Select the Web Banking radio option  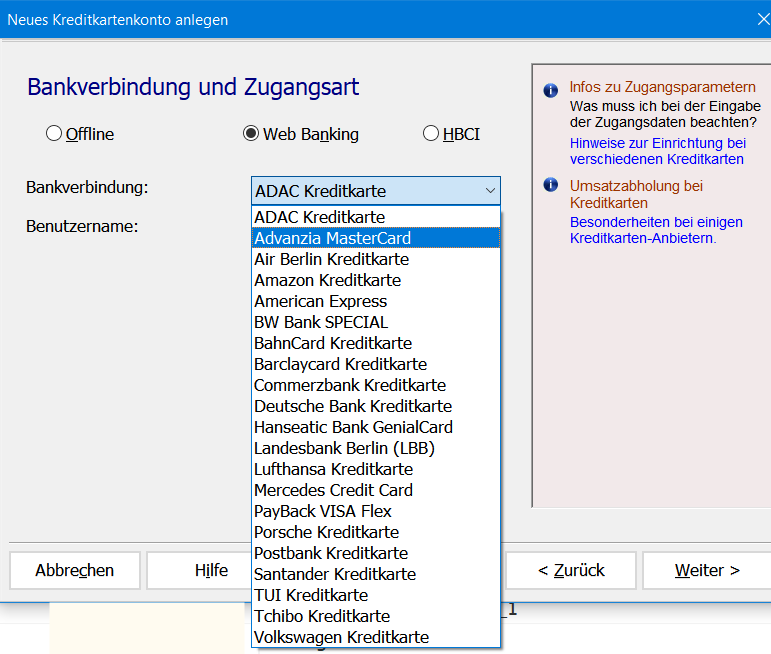pos(251,133)
